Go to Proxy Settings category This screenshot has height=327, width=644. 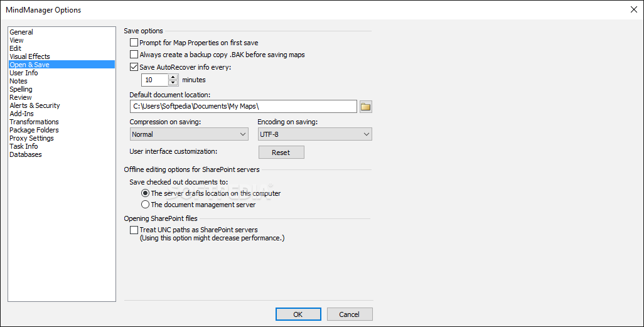tap(31, 138)
